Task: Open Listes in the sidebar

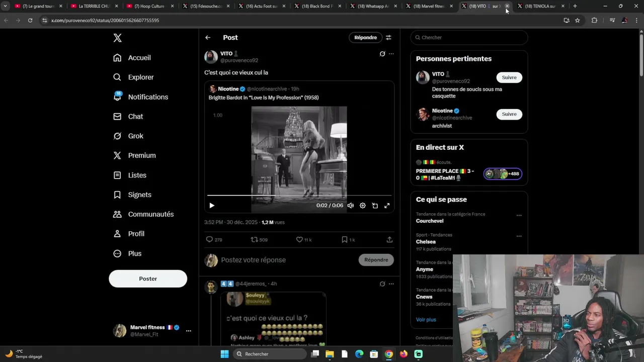Action: coord(130,175)
